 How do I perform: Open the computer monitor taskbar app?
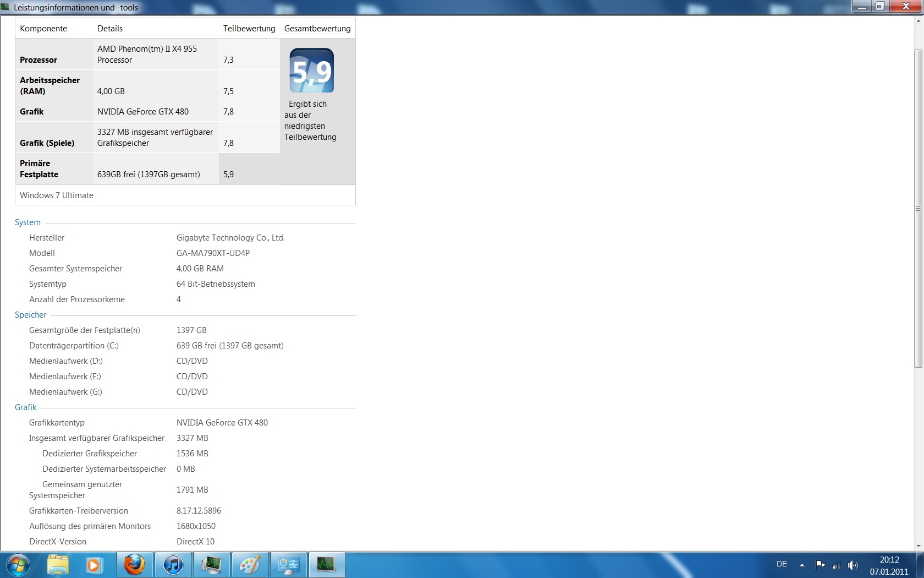[x=211, y=565]
